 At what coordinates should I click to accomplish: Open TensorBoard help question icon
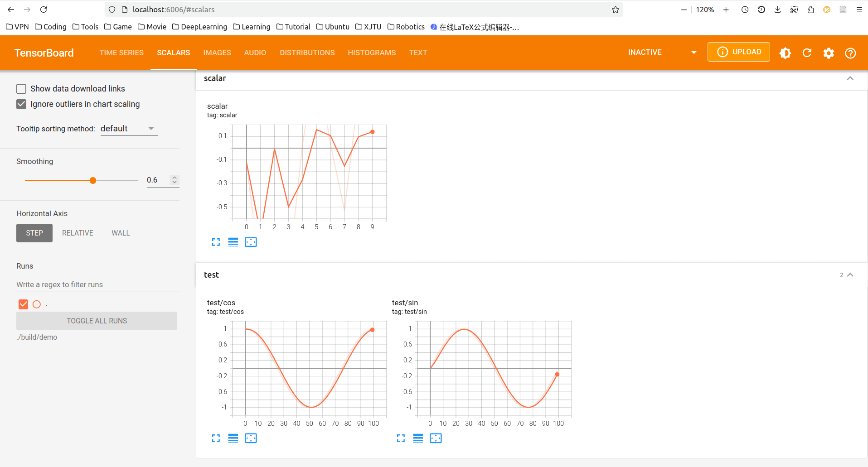click(850, 53)
